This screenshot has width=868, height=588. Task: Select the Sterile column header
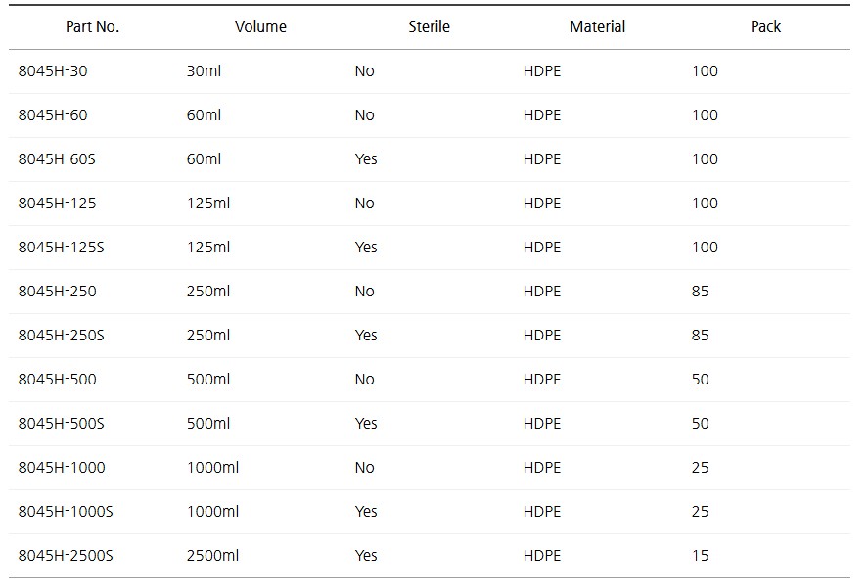click(429, 27)
